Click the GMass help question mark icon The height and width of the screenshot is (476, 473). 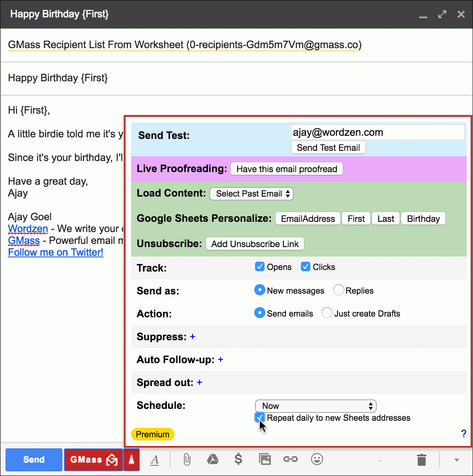(x=464, y=433)
